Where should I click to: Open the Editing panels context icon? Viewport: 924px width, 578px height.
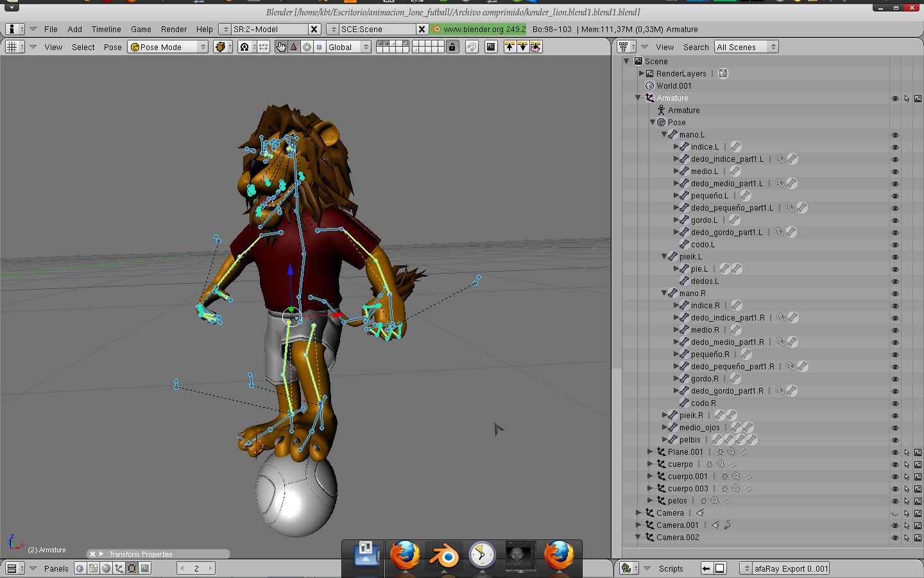132,568
